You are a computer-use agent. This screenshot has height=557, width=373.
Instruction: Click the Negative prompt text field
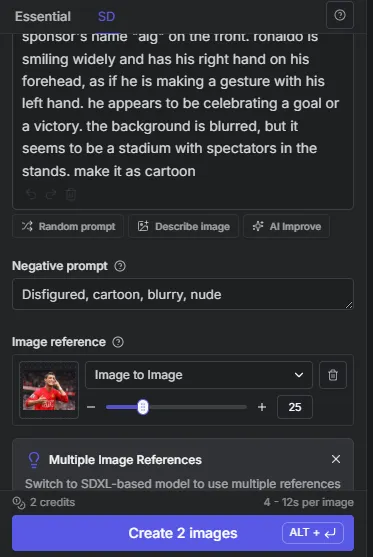point(183,294)
